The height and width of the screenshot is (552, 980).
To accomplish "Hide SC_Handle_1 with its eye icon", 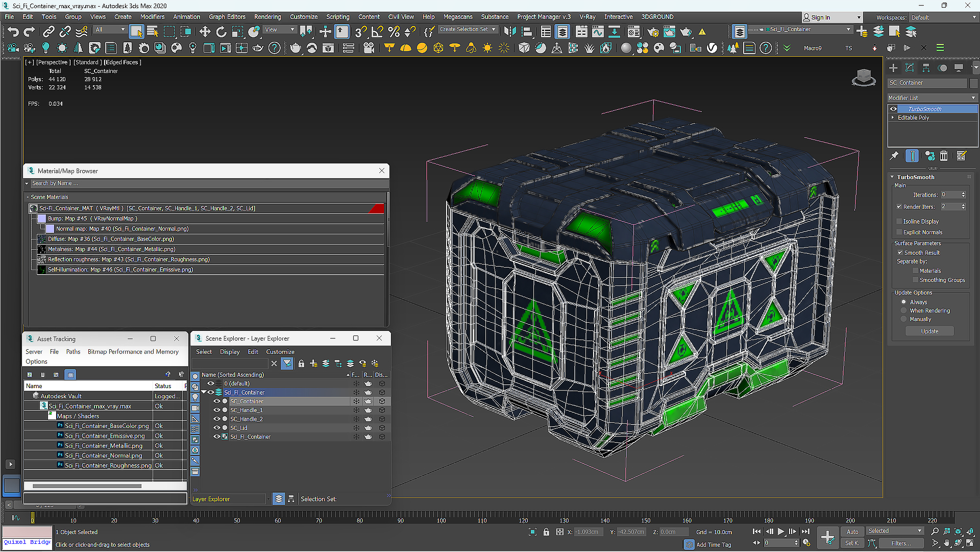I will tap(217, 410).
